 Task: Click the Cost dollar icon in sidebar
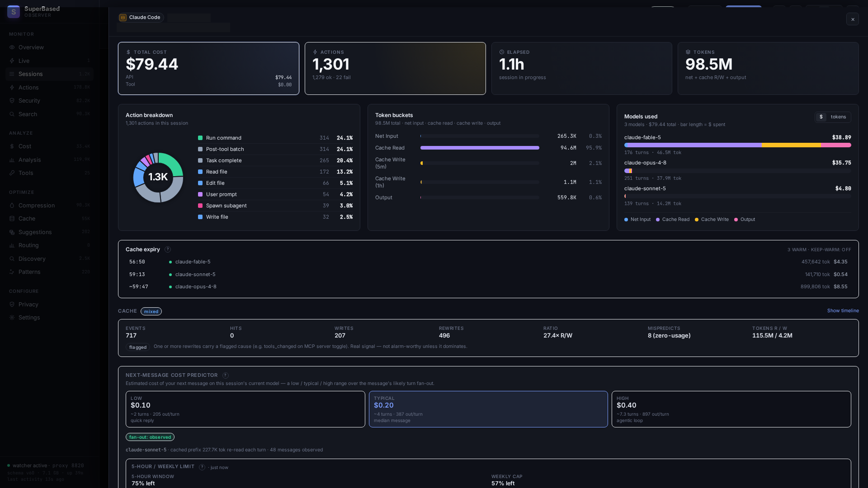12,146
